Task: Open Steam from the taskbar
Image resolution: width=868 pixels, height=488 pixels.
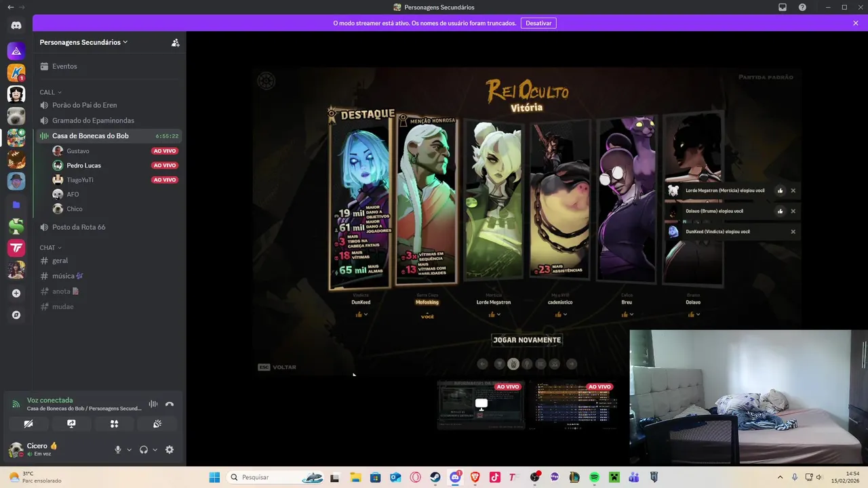Action: pyautogui.click(x=435, y=477)
